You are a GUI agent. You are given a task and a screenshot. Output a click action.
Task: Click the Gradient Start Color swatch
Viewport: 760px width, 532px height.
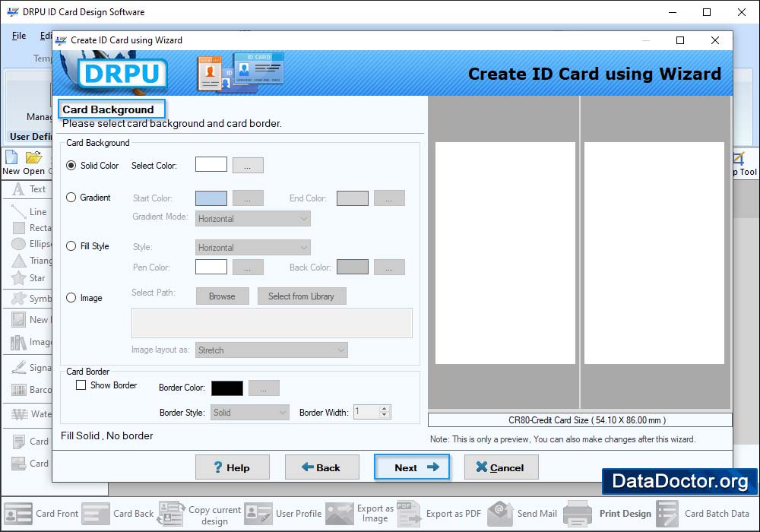pyautogui.click(x=211, y=198)
